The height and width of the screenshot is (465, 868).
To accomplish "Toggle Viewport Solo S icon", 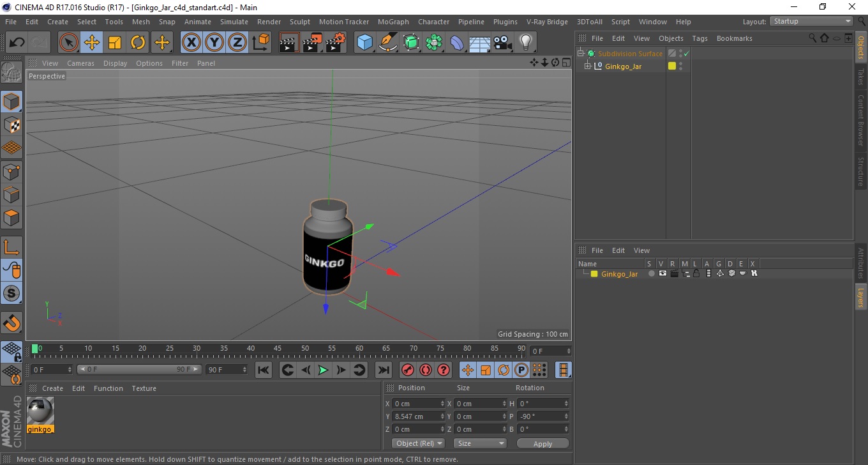I will (x=11, y=294).
